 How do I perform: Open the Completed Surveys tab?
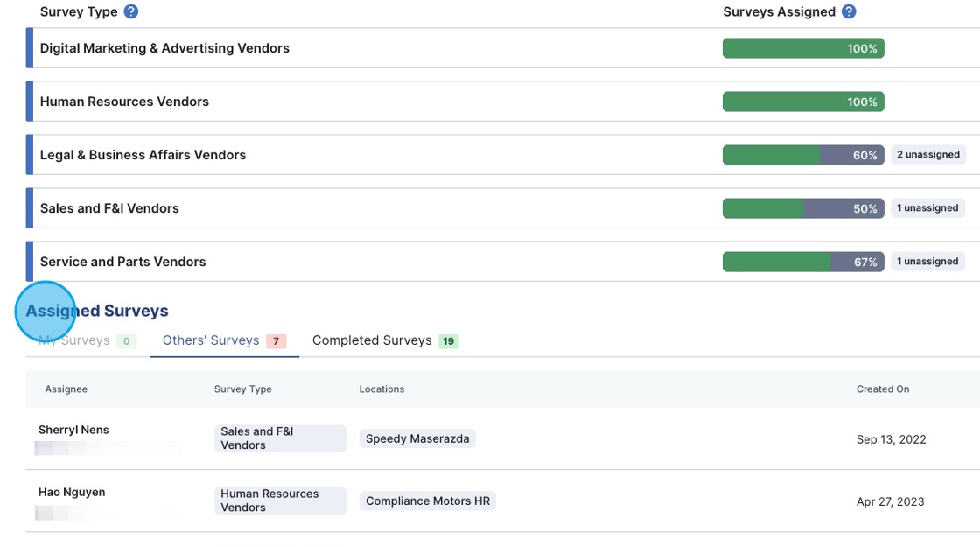[385, 340]
